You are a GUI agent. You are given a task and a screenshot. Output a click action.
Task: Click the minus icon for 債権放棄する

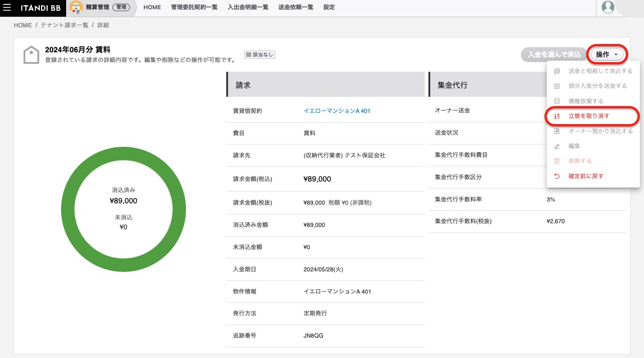(x=557, y=101)
